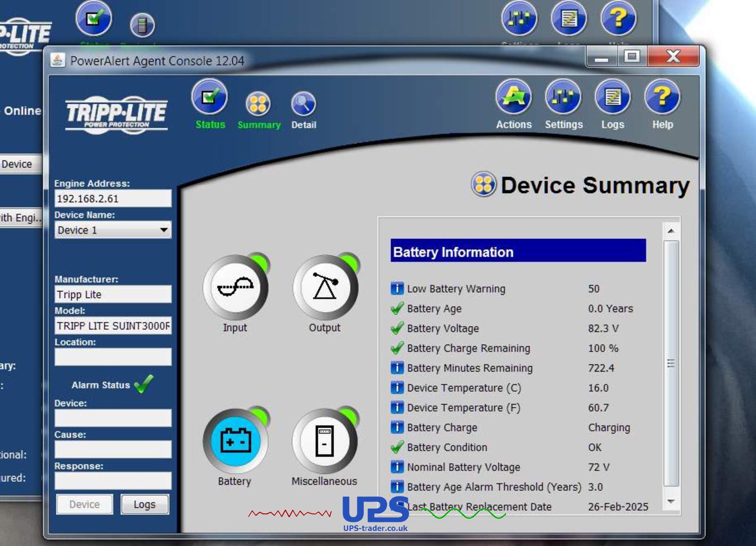This screenshot has height=546, width=756.
Task: Open Settings icon in the background window
Action: click(519, 19)
